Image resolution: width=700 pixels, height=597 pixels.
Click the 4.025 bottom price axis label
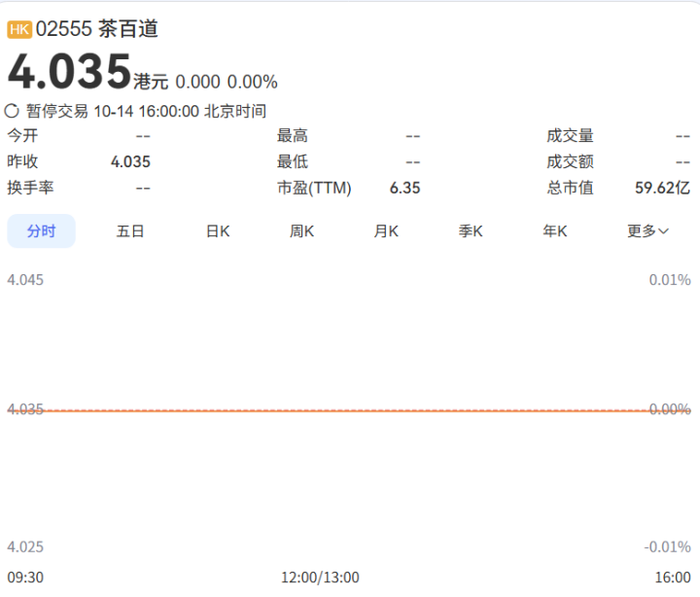click(x=25, y=547)
